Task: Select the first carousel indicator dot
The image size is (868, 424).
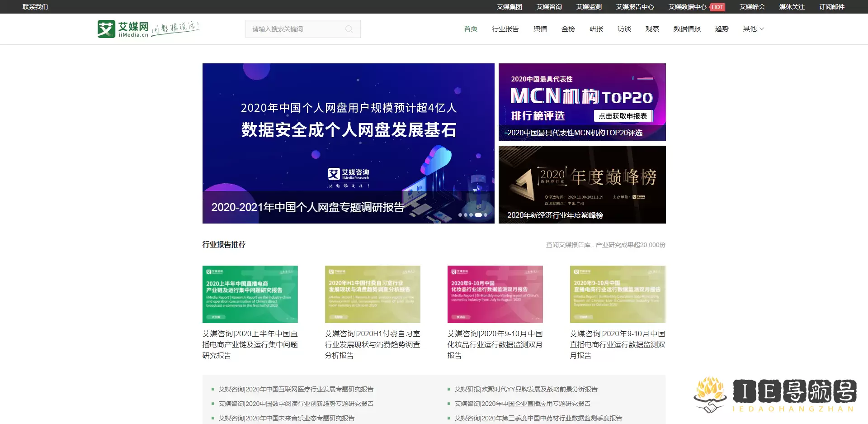Action: click(x=460, y=215)
